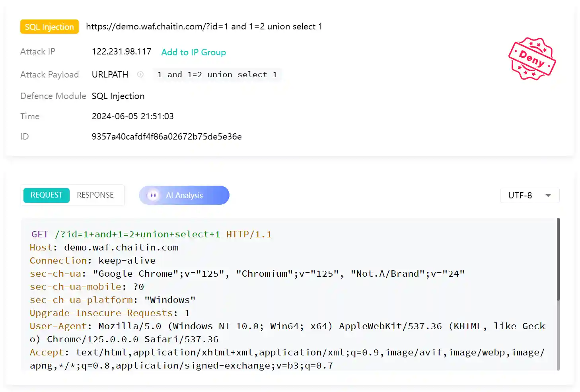The image size is (580, 392).
Task: Click the attack IP 122.231.98.117
Action: [x=121, y=52]
